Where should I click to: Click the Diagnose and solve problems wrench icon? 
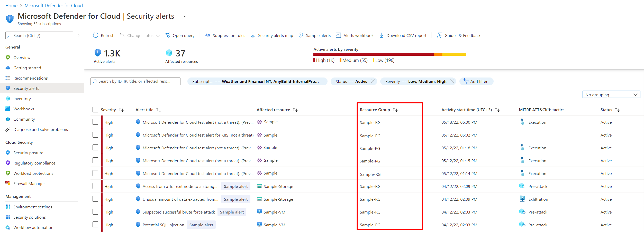[8, 129]
